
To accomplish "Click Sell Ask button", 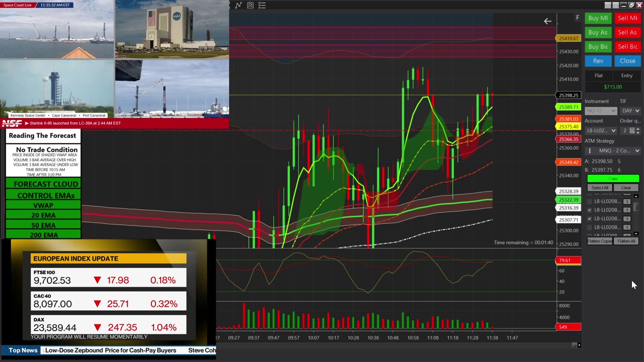I will click(x=627, y=32).
